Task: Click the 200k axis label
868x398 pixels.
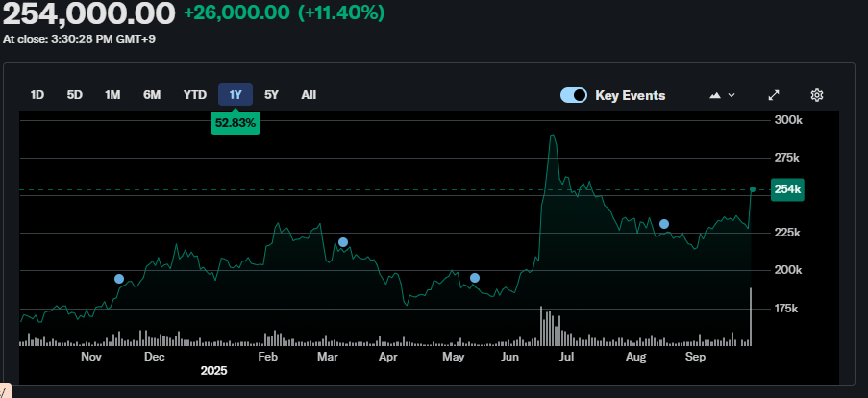Action: pyautogui.click(x=787, y=270)
